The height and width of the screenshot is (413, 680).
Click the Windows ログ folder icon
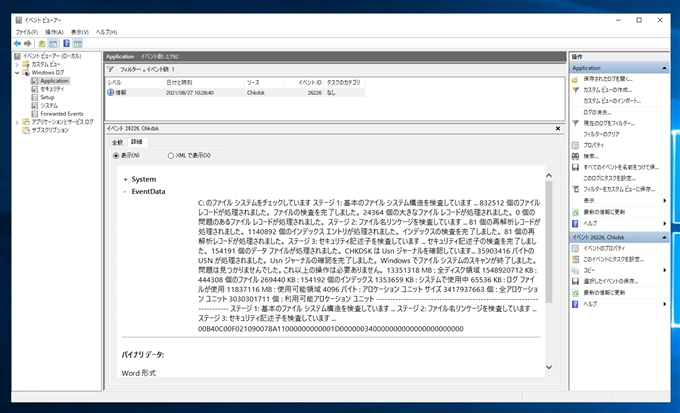(x=26, y=72)
